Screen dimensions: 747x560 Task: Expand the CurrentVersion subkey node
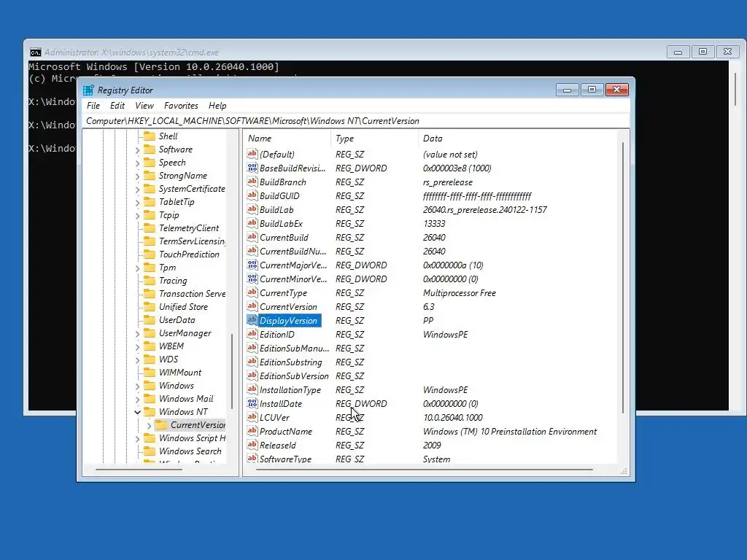coord(149,425)
